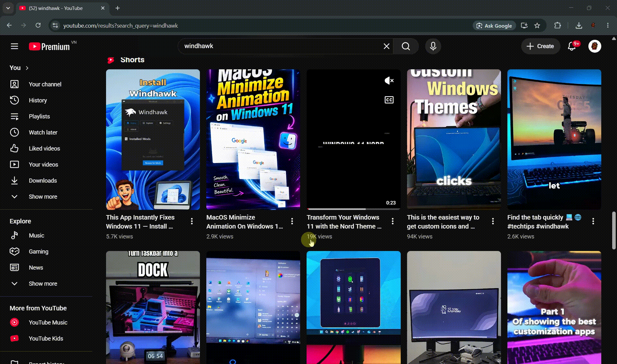Open the 'Custom Windows Themes' short thumbnail

454,140
